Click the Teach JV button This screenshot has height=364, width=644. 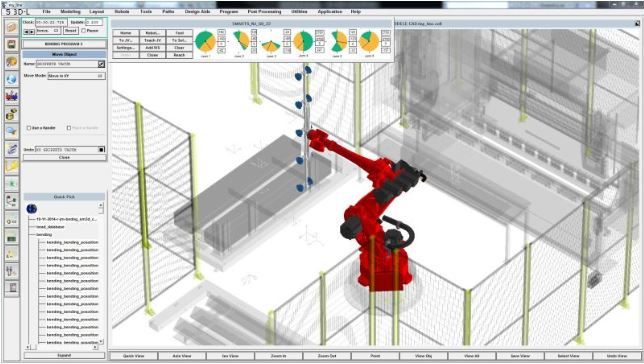(x=152, y=40)
